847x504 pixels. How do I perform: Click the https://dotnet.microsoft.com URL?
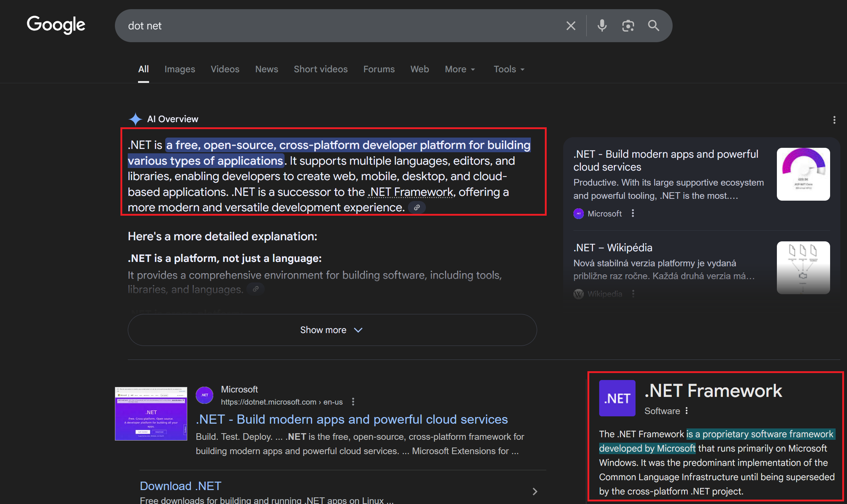pos(282,402)
